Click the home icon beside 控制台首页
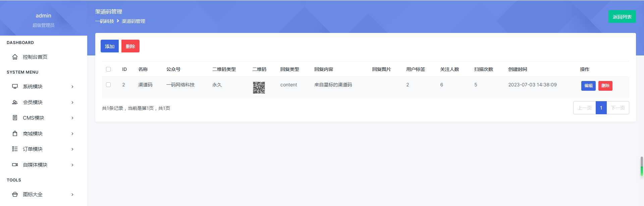 15,57
